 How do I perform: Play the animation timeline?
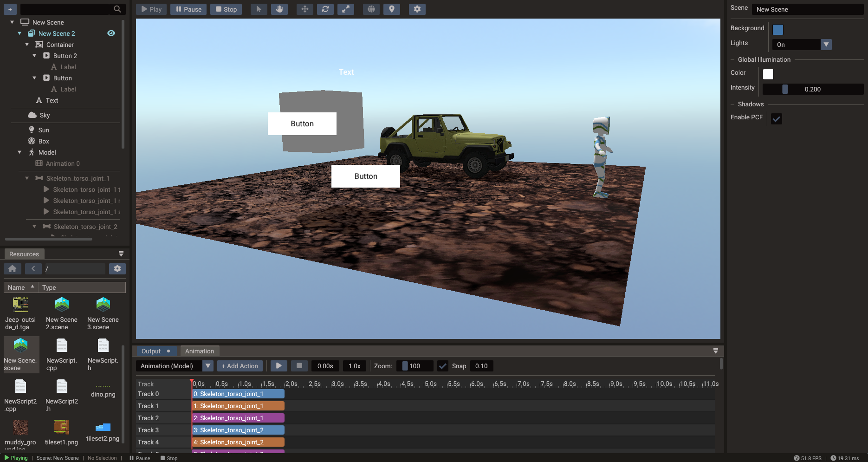coord(279,366)
